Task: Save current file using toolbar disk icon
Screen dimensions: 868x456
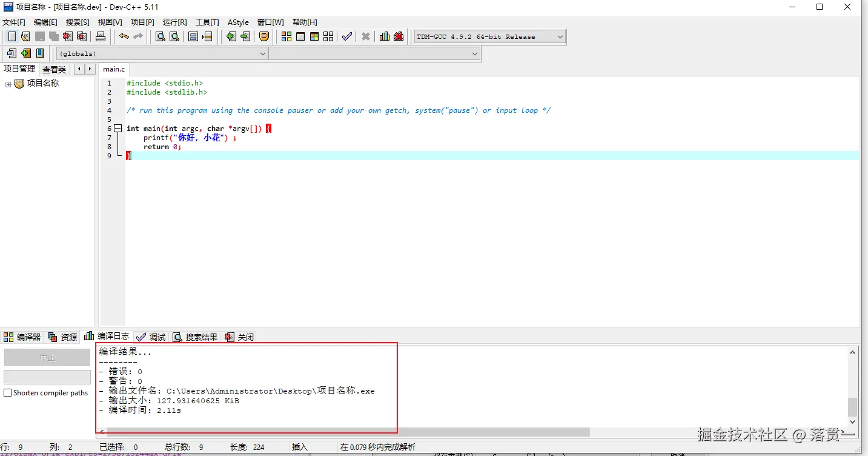Action: click(39, 36)
